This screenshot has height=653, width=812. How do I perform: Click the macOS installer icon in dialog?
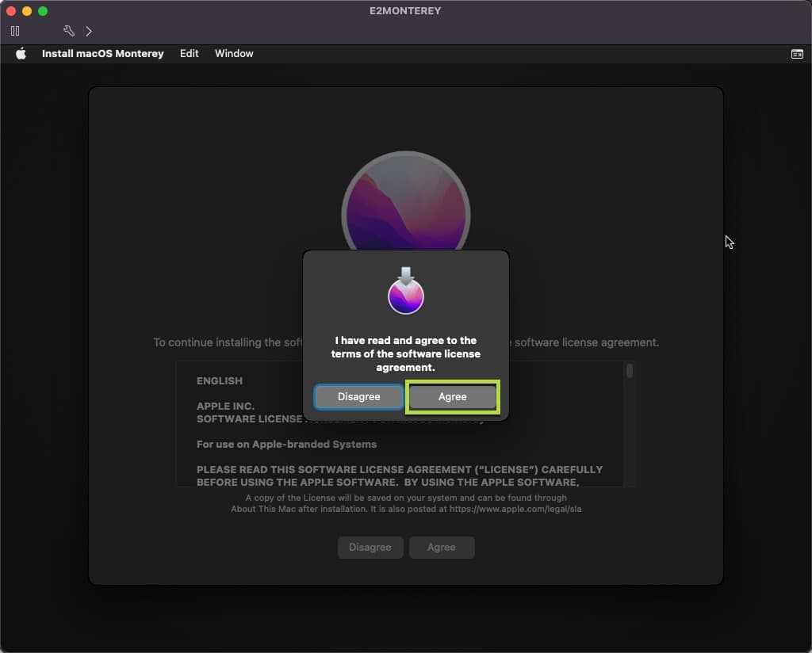point(406,291)
